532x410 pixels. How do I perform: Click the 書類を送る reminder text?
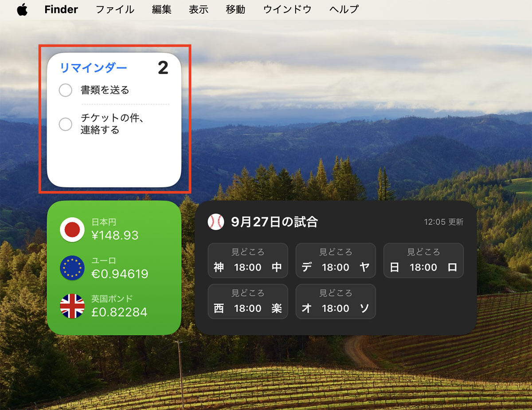(105, 90)
